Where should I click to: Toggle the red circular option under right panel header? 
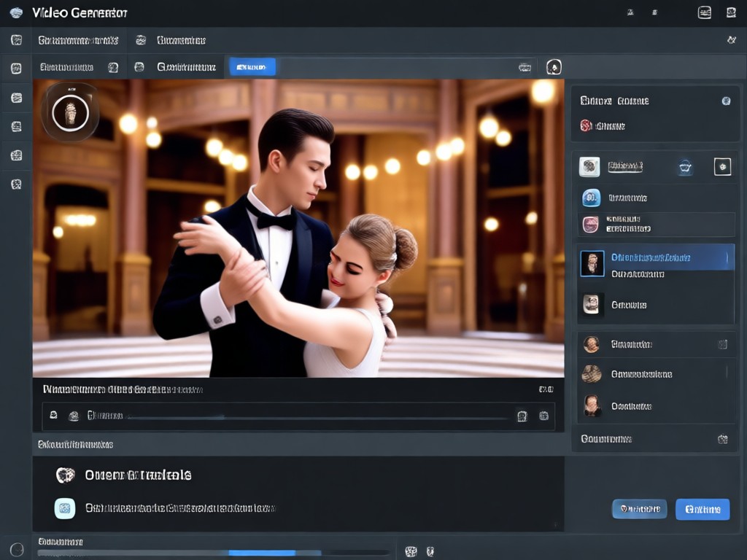pyautogui.click(x=586, y=125)
